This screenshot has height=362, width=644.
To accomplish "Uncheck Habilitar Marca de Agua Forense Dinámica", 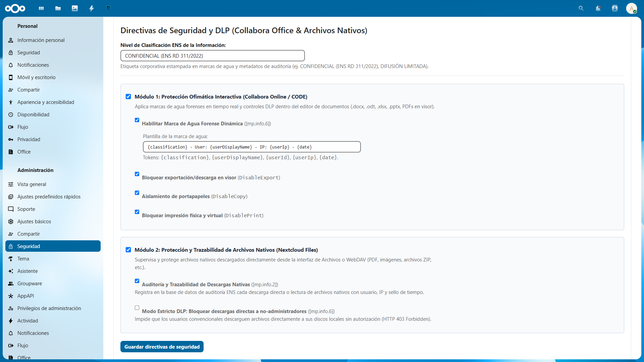I will [137, 120].
